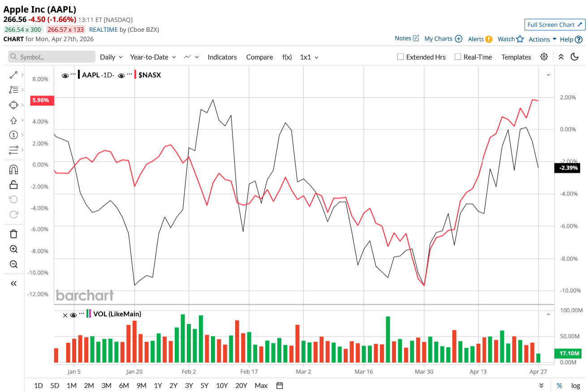Image resolution: width=586 pixels, height=392 pixels.
Task: Remove the VOL indicator with X
Action: [65, 315]
